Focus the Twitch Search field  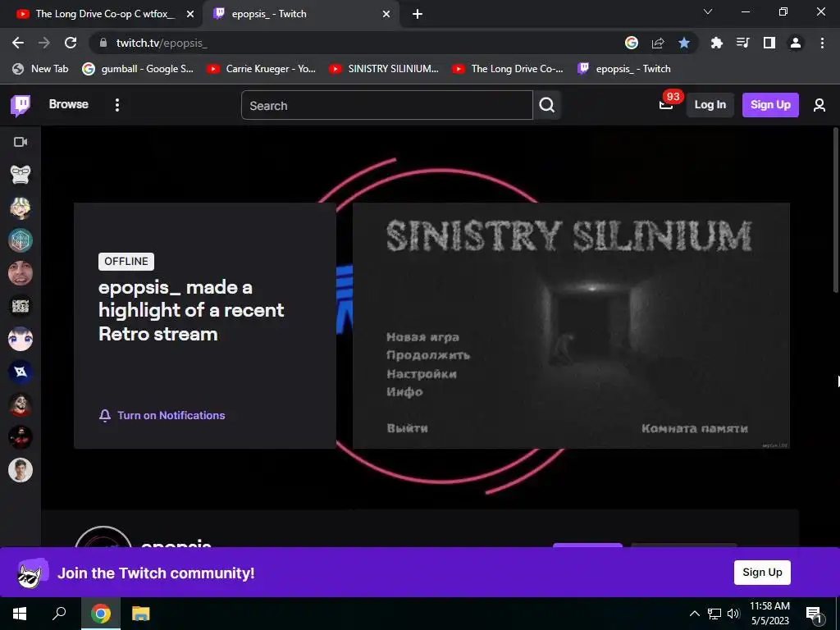tap(387, 105)
